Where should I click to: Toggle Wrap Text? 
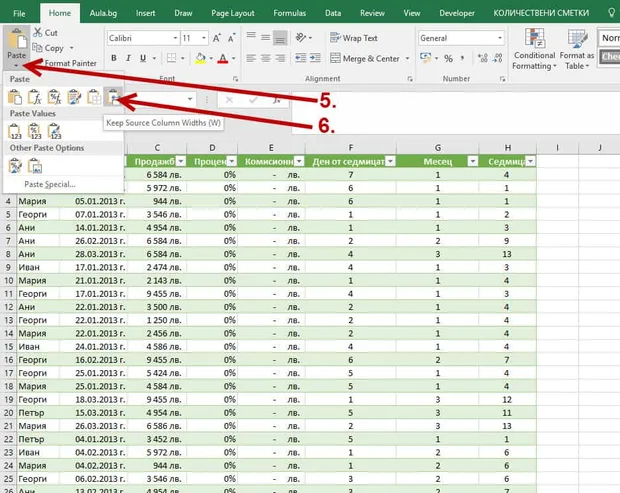(354, 38)
